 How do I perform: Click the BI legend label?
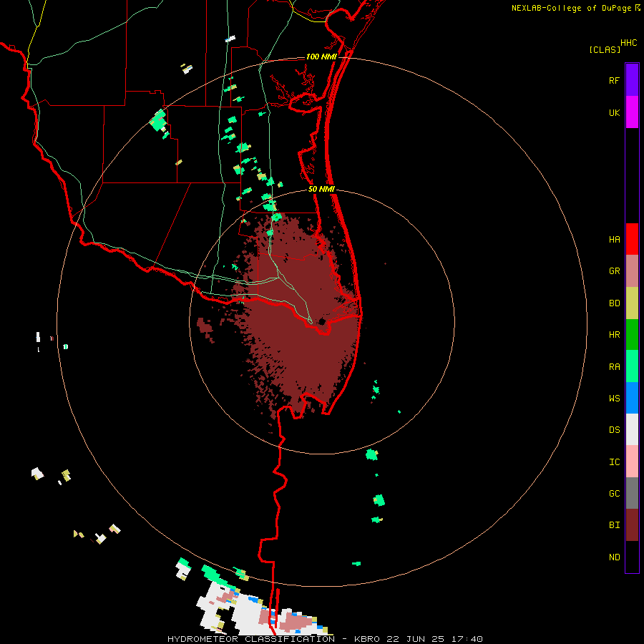(x=614, y=525)
